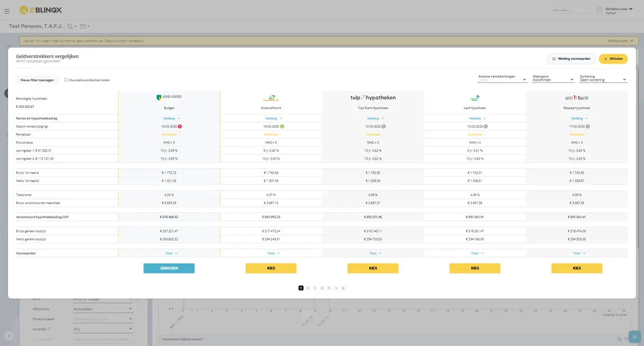Choose HollandWoont with its KIES button
The image size is (644, 346).
271,268
